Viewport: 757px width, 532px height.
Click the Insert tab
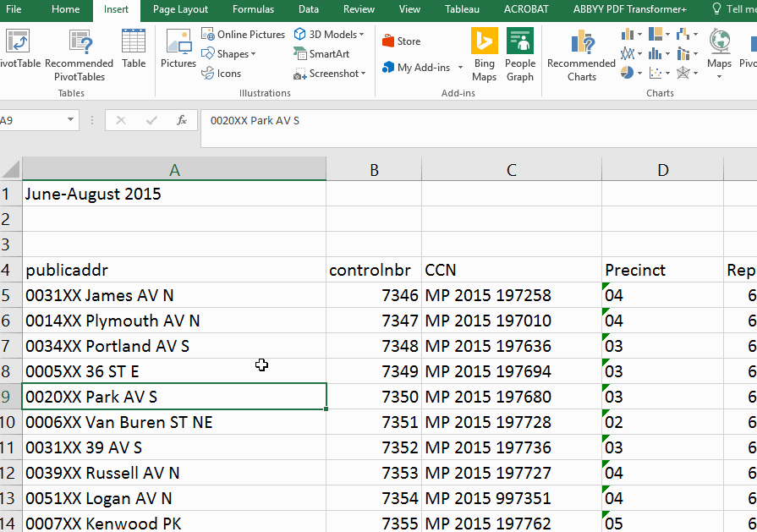(x=117, y=9)
